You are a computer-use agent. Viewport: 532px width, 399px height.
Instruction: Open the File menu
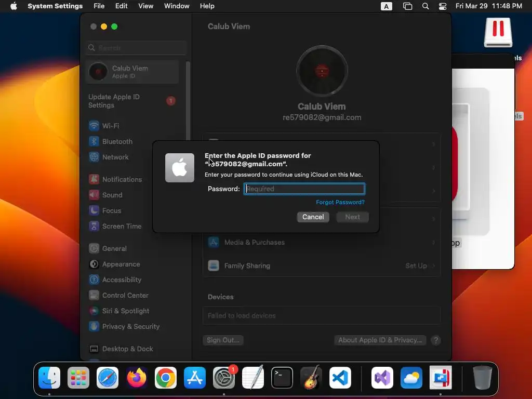[x=99, y=6]
